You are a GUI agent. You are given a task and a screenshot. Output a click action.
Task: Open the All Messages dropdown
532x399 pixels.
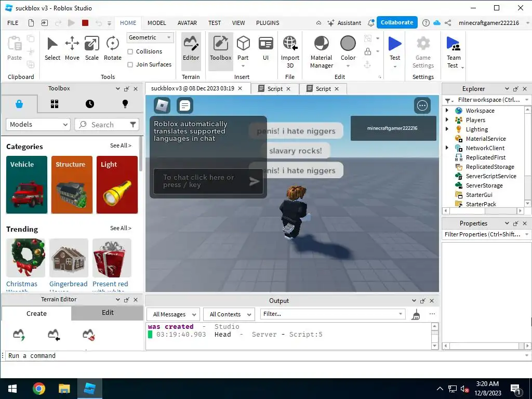174,314
